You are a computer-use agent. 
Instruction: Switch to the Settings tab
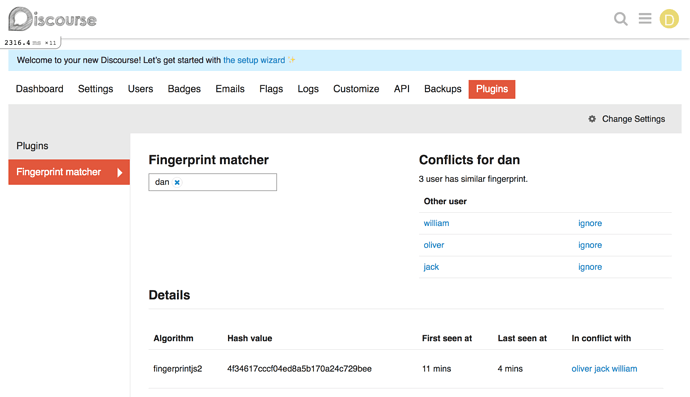click(95, 89)
